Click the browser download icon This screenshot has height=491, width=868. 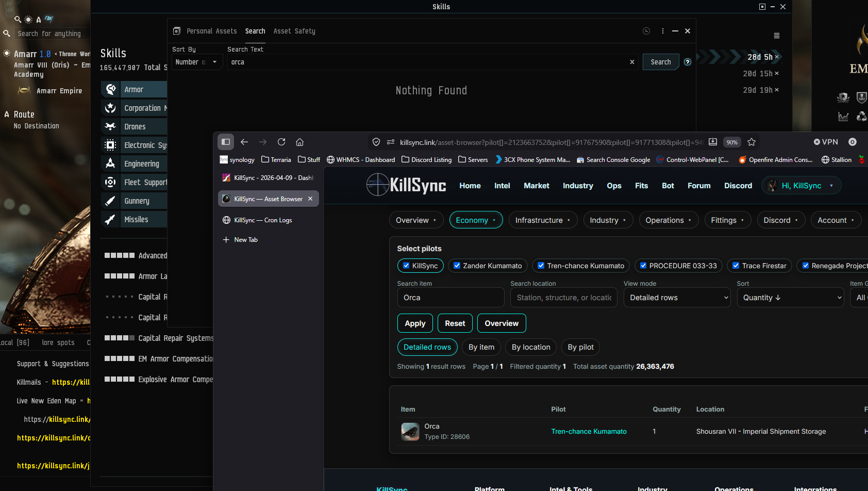pyautogui.click(x=713, y=142)
